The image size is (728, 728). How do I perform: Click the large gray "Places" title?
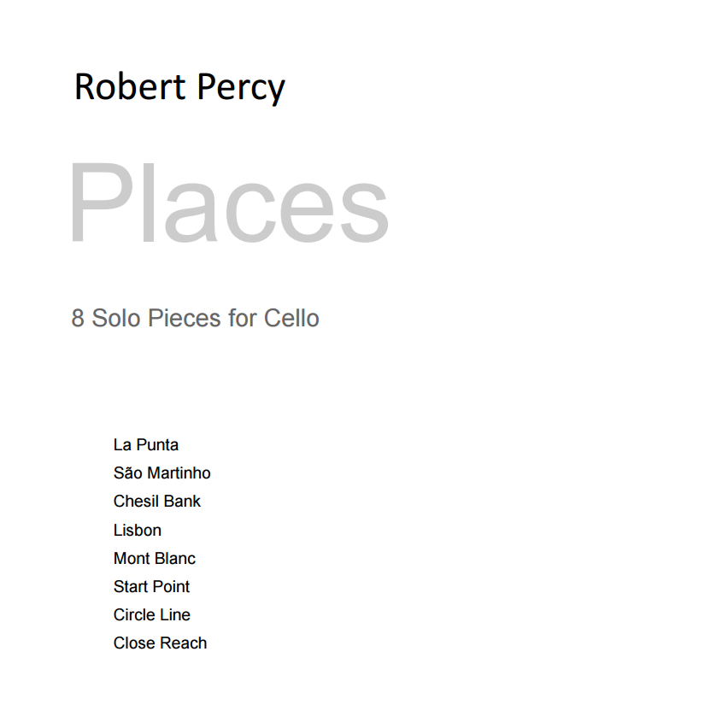[x=228, y=205]
